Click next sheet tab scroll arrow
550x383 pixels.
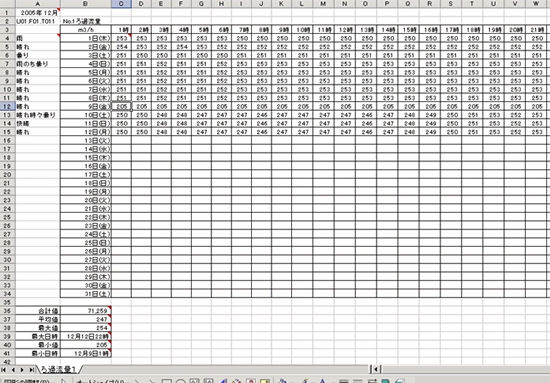22,370
